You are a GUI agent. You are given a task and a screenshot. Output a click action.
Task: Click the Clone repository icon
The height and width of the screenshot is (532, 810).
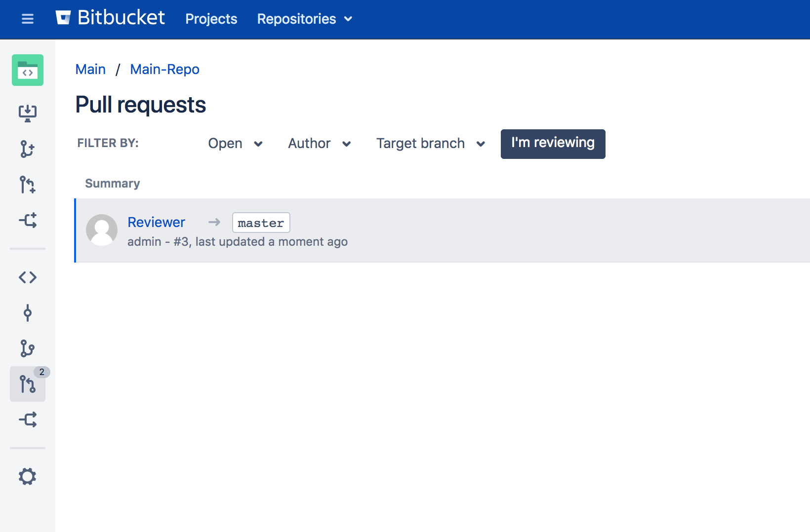point(28,112)
